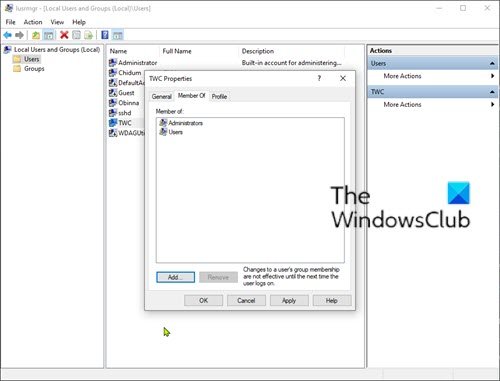
Task: Click the Users folder icon in tree
Action: coord(17,59)
